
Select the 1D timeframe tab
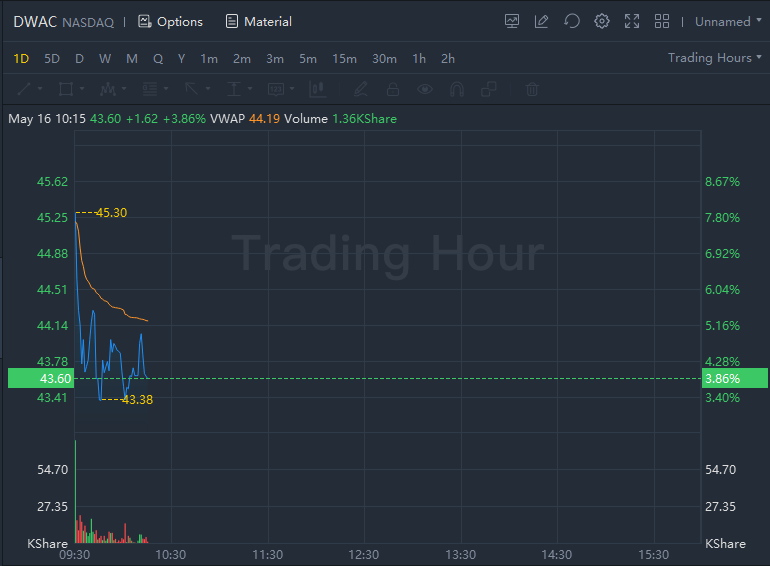(21, 59)
